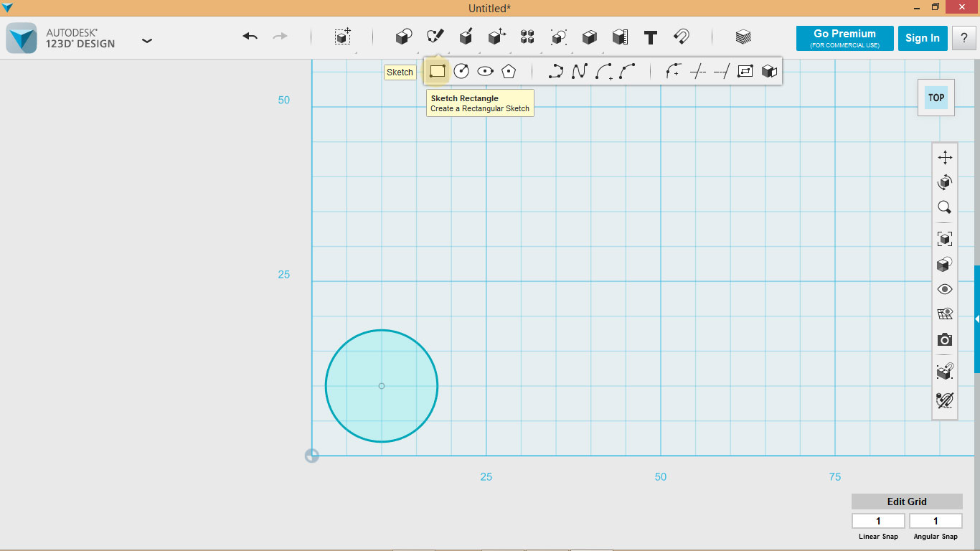980x551 pixels.
Task: Select the Snap tool with magnet icon
Action: point(682,37)
